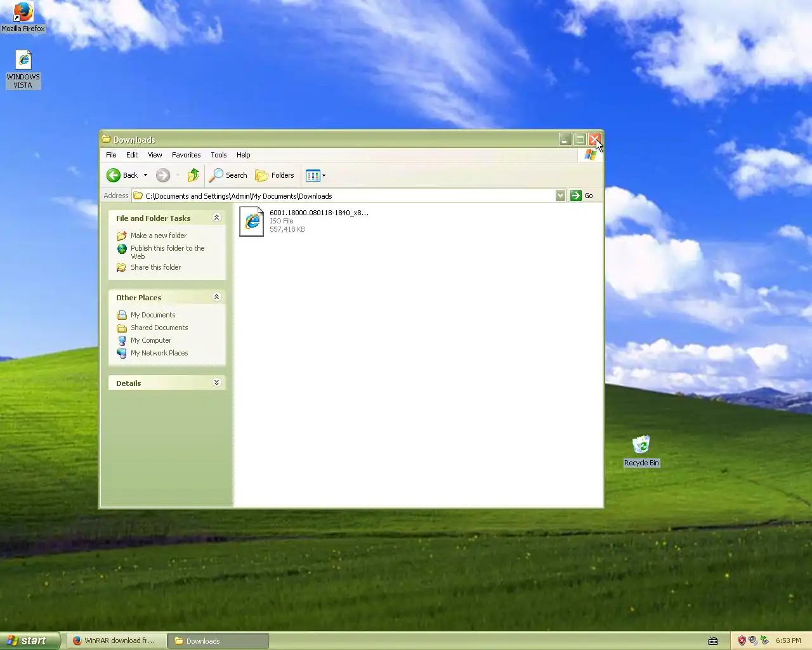This screenshot has height=650, width=812.
Task: Open the View menu
Action: (155, 155)
